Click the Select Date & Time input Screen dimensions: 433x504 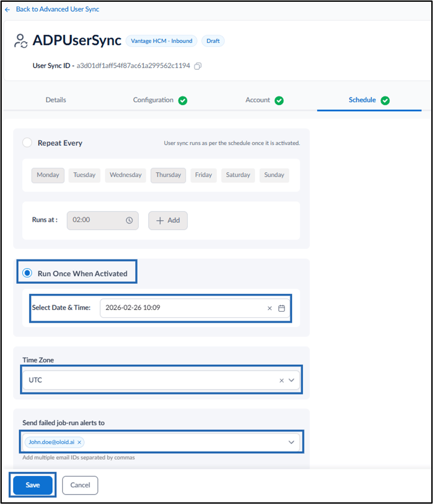click(x=195, y=308)
